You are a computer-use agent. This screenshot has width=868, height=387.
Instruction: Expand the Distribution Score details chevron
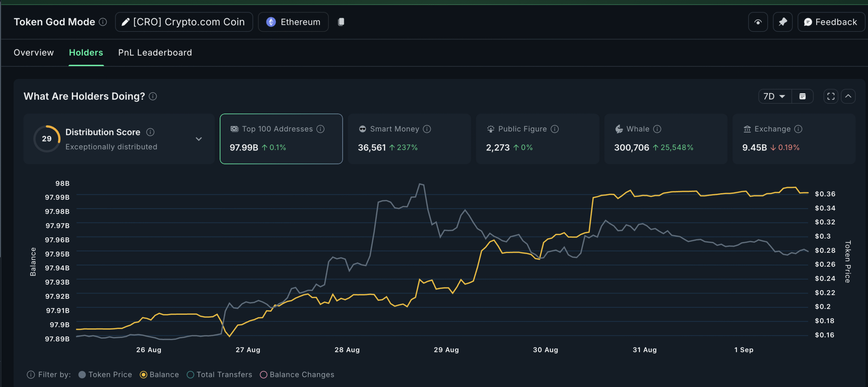tap(199, 139)
